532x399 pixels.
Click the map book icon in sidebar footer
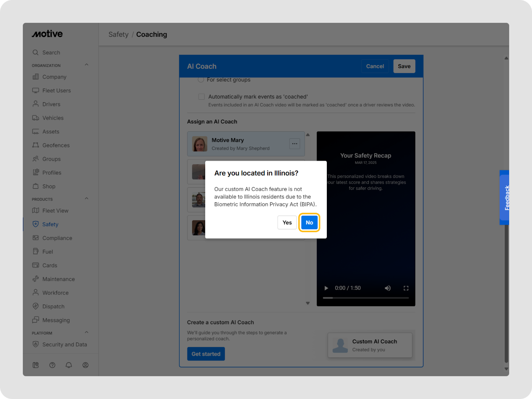point(36,365)
